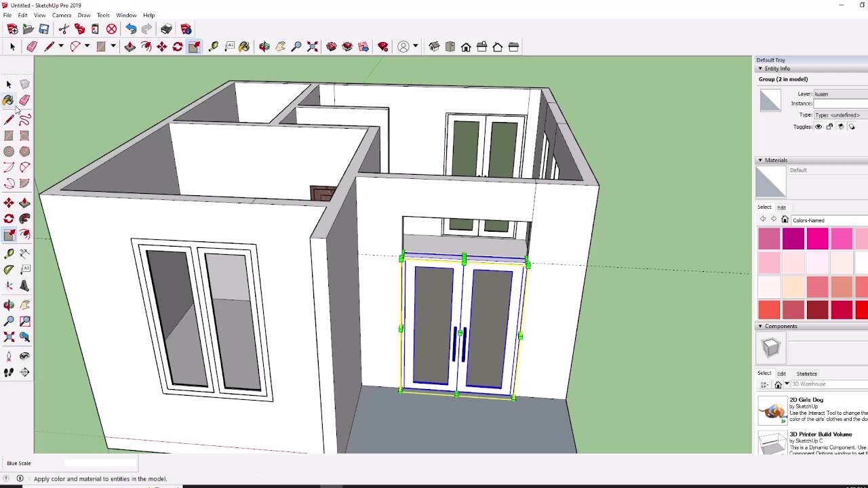Select the Pan hand tool in top toolbar
The height and width of the screenshot is (488, 868).
280,47
